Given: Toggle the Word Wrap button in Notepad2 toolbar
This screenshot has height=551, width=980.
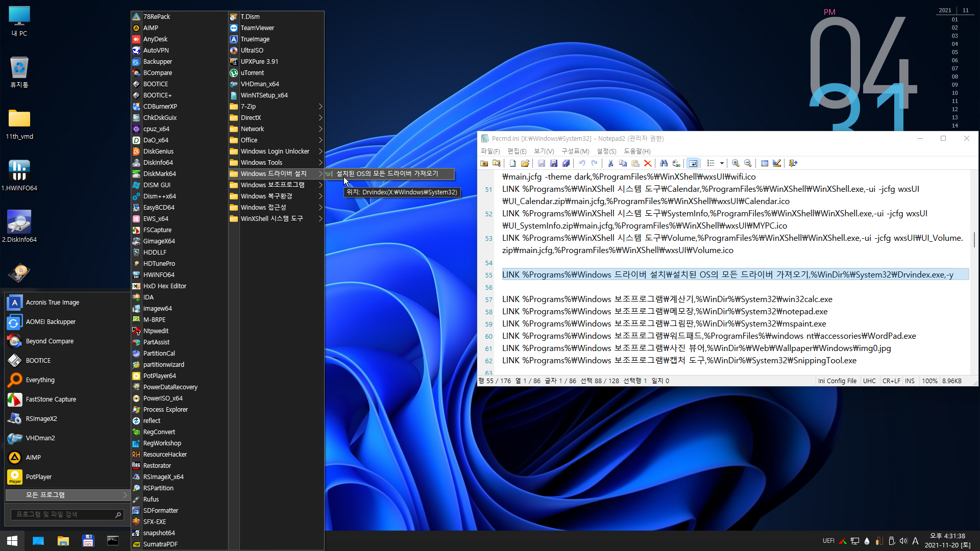Looking at the screenshot, I should 693,163.
